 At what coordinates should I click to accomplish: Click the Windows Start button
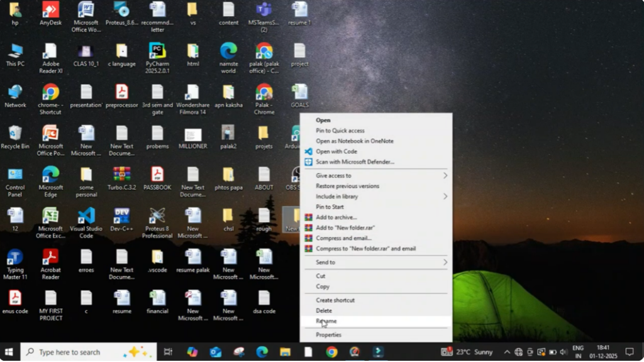(x=9, y=352)
